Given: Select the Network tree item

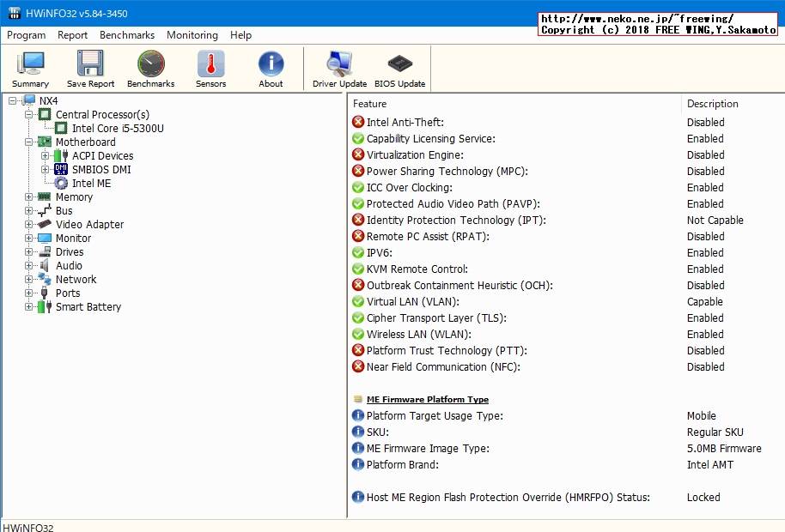Looking at the screenshot, I should click(x=76, y=280).
